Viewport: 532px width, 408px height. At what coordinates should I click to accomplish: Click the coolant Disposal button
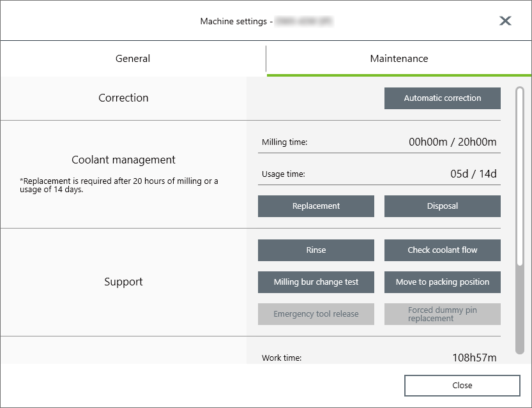pos(442,206)
